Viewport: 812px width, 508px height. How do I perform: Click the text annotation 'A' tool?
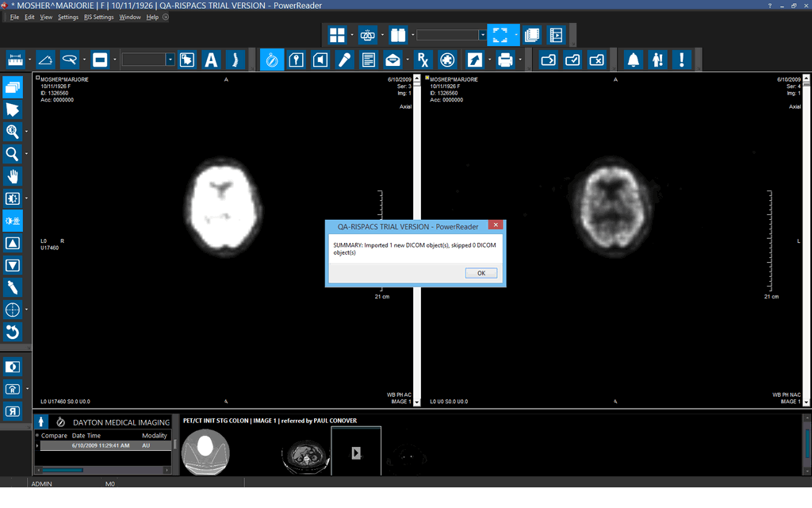pos(211,60)
